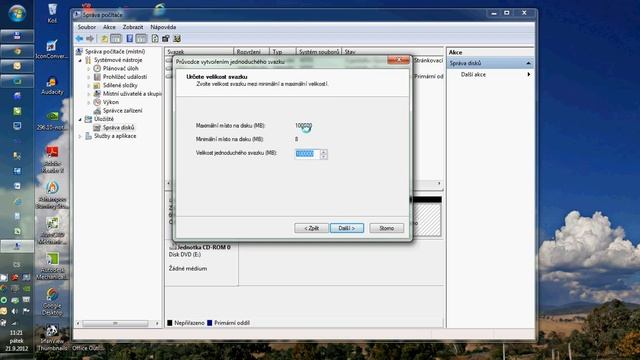Click the Refresh page toolbar icon

[155, 39]
